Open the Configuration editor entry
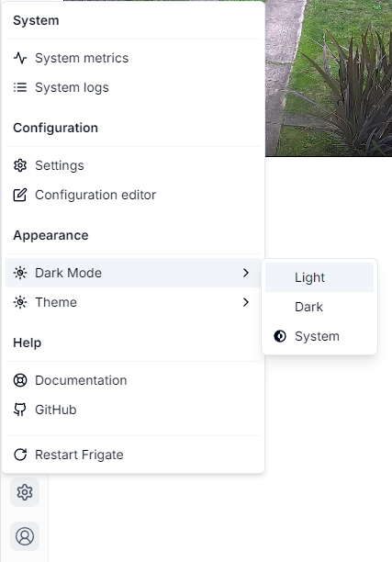392x562 pixels. (x=133, y=195)
